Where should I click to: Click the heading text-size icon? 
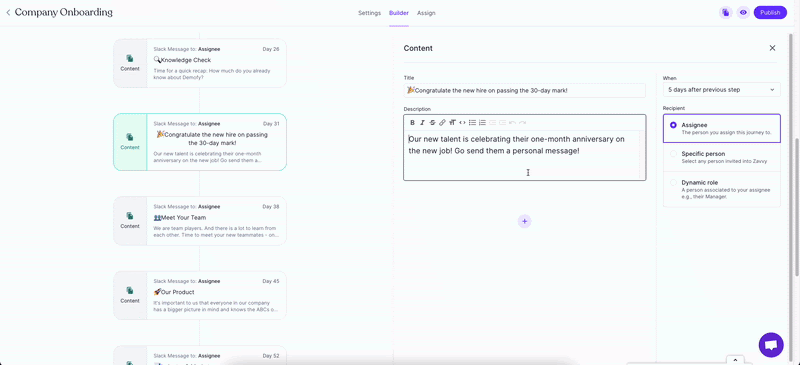pyautogui.click(x=452, y=123)
